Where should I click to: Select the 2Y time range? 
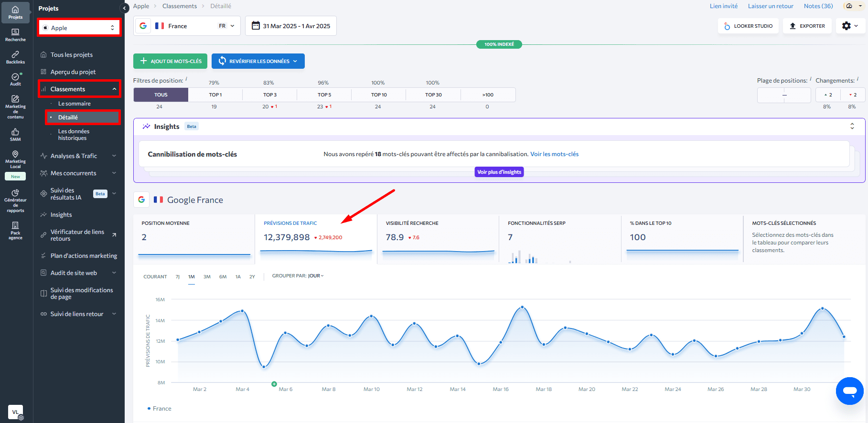tap(252, 276)
